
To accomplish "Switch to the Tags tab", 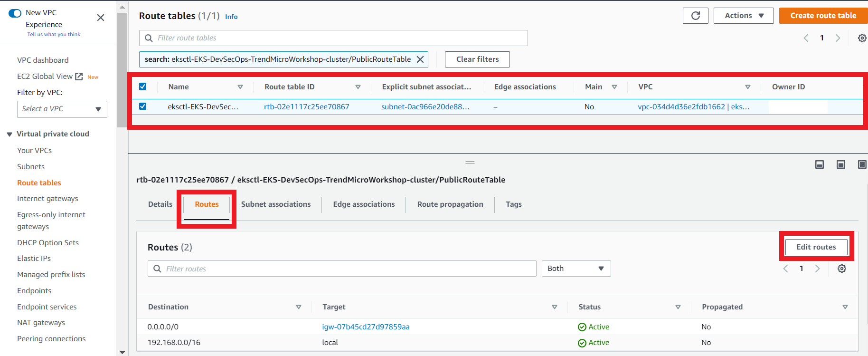I will (514, 204).
